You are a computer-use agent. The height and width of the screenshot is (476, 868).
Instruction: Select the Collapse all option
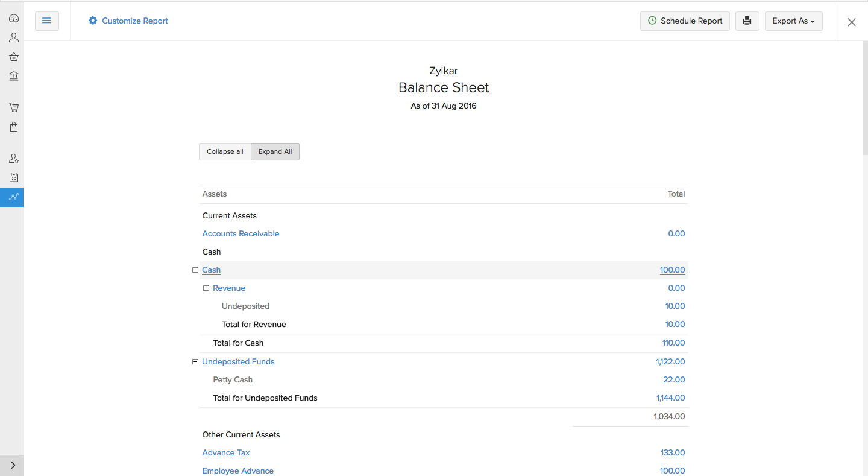coord(225,152)
